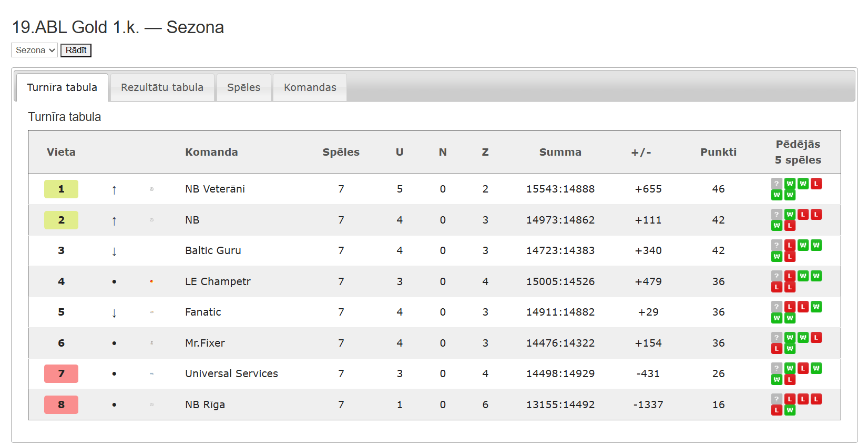Open the Baltic Guru team name
The width and height of the screenshot is (868, 445).
pos(213,250)
